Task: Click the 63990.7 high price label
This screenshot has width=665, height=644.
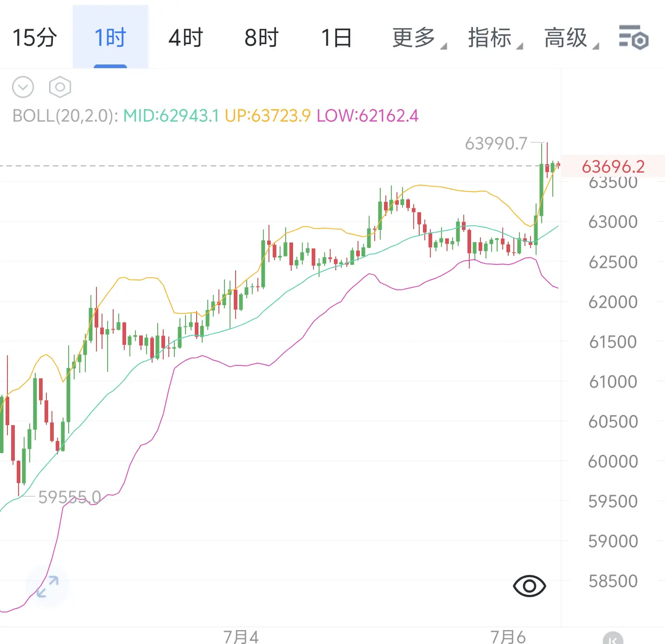Action: click(496, 144)
